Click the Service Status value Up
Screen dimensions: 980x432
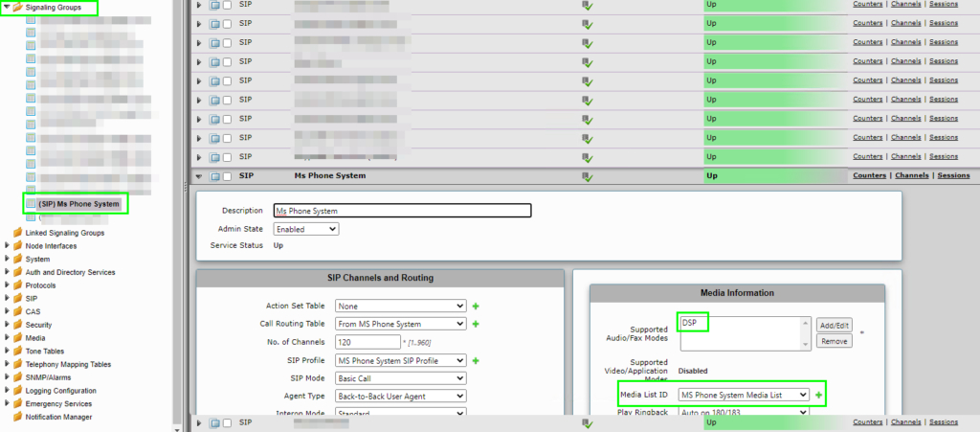point(278,245)
